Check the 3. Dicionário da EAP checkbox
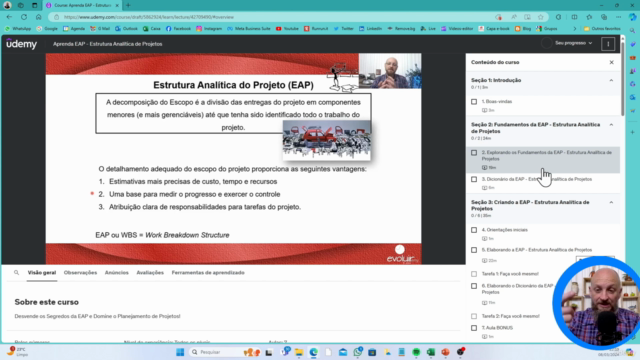Image resolution: width=640 pixels, height=360 pixels. coord(474,179)
